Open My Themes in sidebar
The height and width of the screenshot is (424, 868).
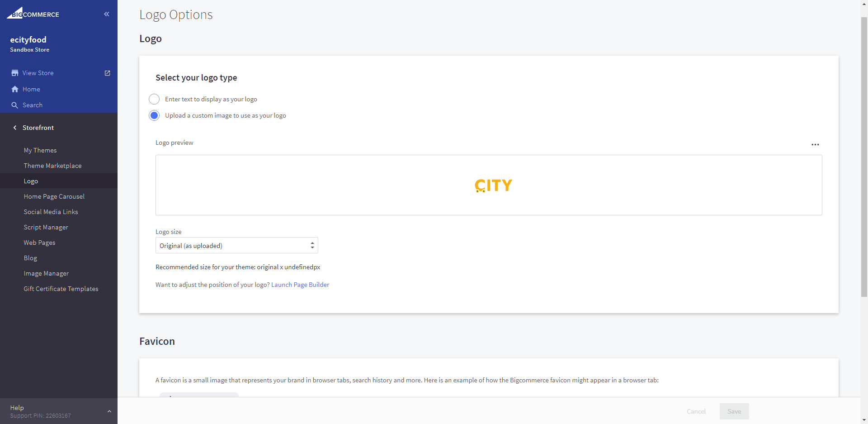(x=40, y=150)
